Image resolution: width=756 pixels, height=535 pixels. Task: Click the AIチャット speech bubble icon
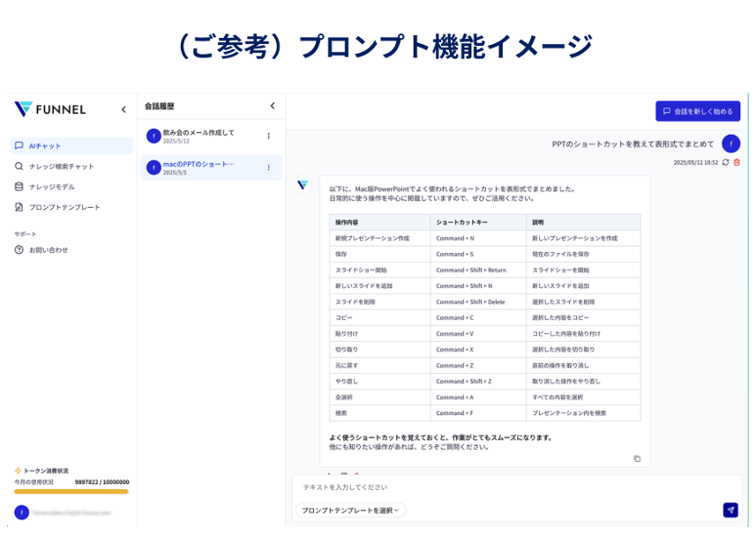pos(19,145)
